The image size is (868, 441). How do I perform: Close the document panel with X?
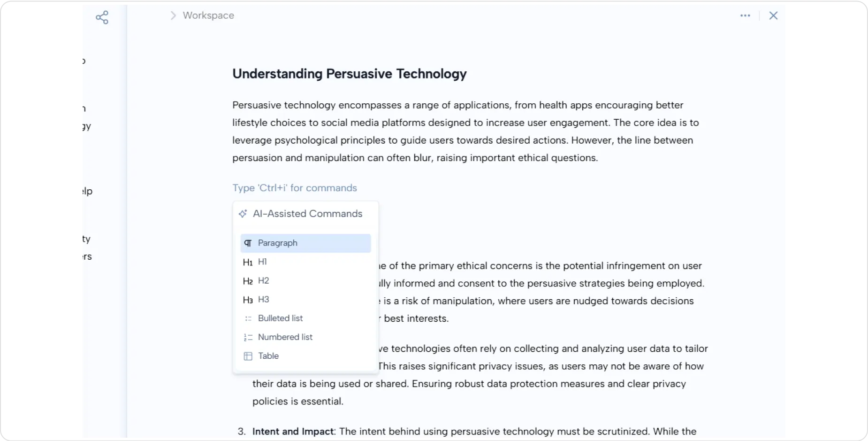(773, 15)
